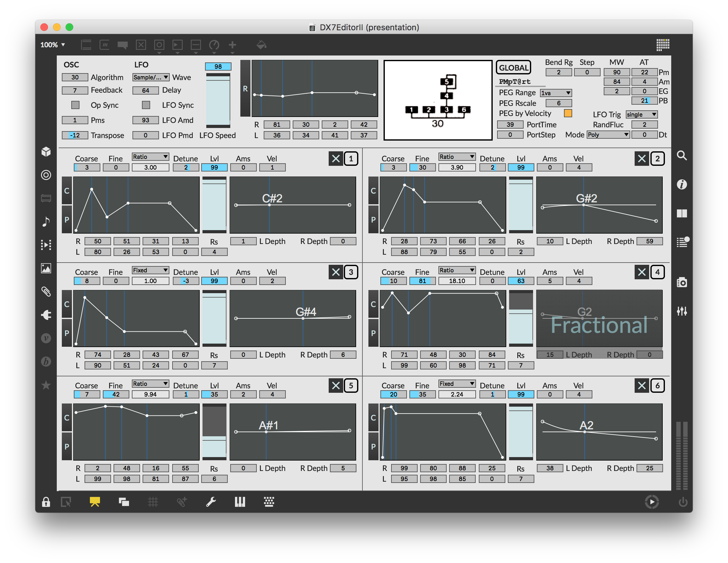Open the mixer sliders icon on right sidebar
Image resolution: width=728 pixels, height=563 pixels.
point(682,311)
